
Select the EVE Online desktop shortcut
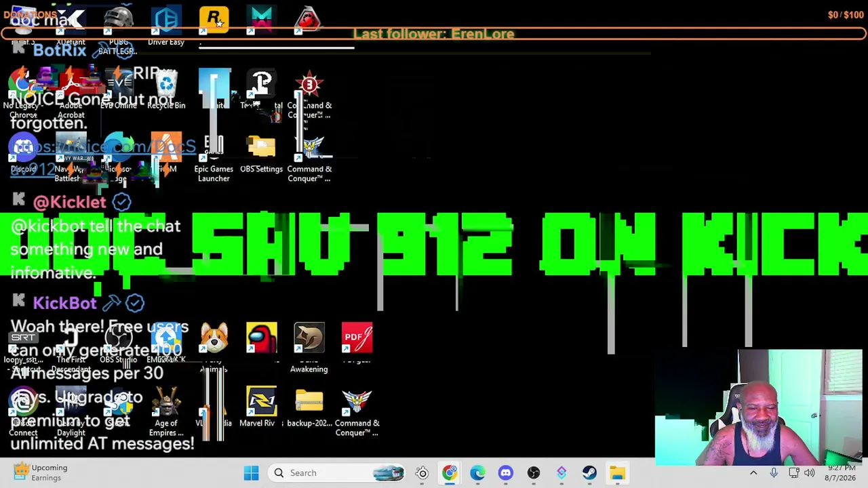point(119,89)
